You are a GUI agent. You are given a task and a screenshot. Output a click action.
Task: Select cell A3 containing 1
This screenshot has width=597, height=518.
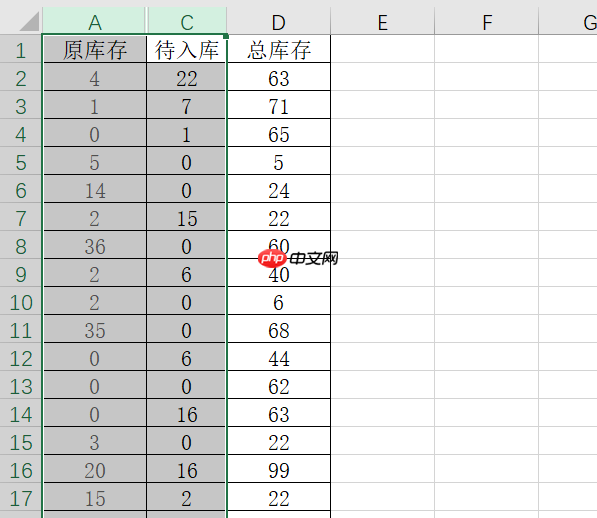point(95,105)
